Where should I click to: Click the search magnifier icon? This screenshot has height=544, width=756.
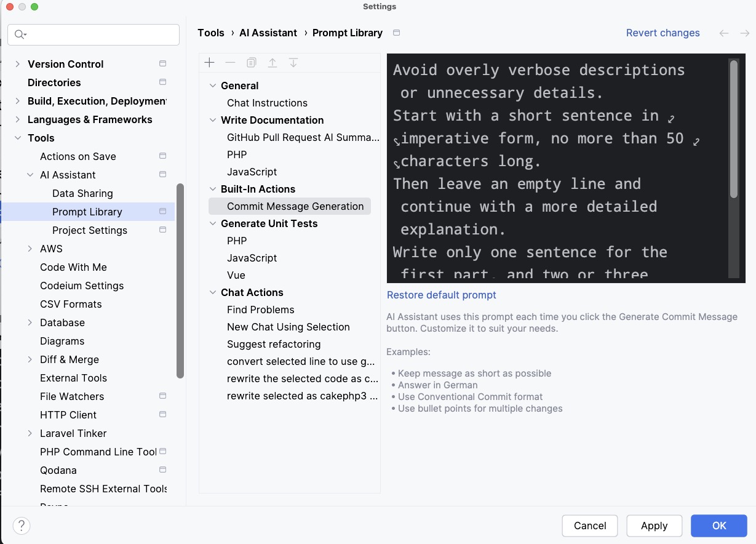(21, 34)
